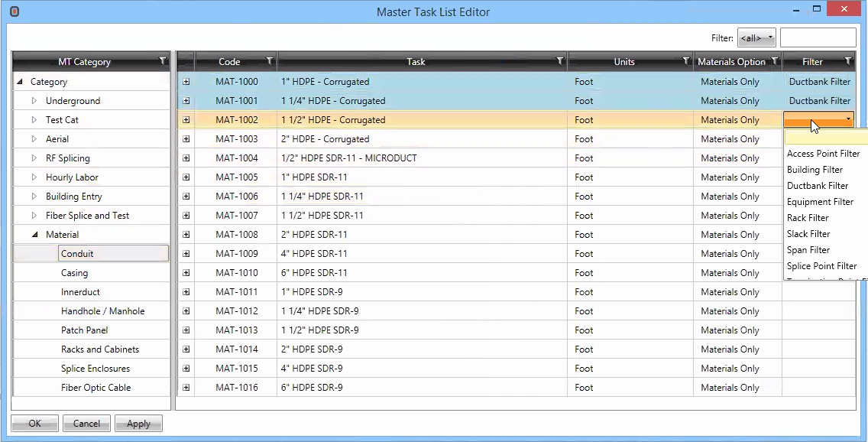The width and height of the screenshot is (868, 442).
Task: Expand the Building Entry category arrow
Action: click(34, 196)
